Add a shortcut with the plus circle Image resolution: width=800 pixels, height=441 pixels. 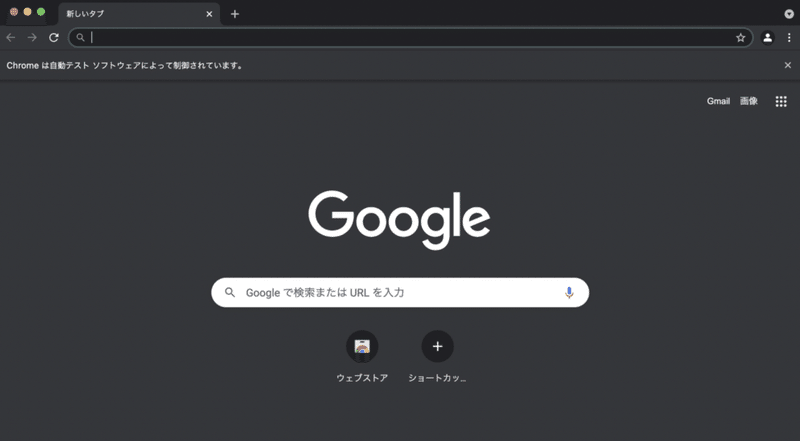[x=437, y=347]
